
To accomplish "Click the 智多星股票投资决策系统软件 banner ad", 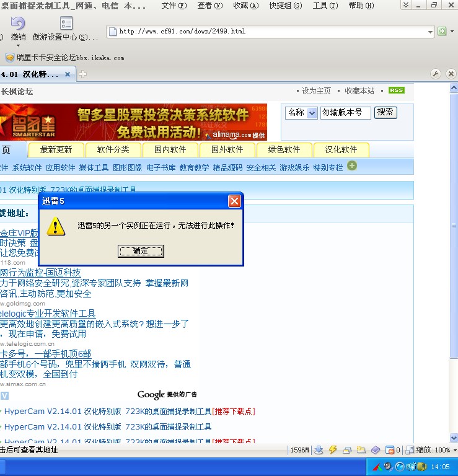I will [133, 122].
